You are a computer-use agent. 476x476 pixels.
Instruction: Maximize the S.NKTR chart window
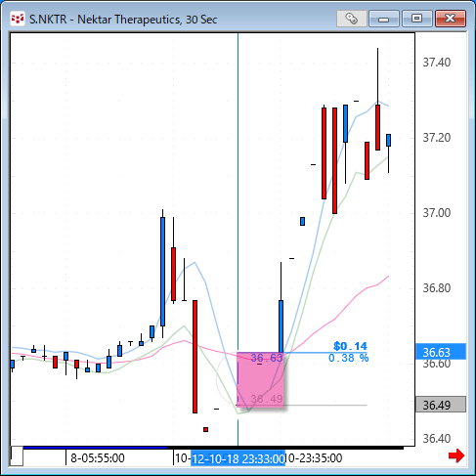pyautogui.click(x=416, y=19)
